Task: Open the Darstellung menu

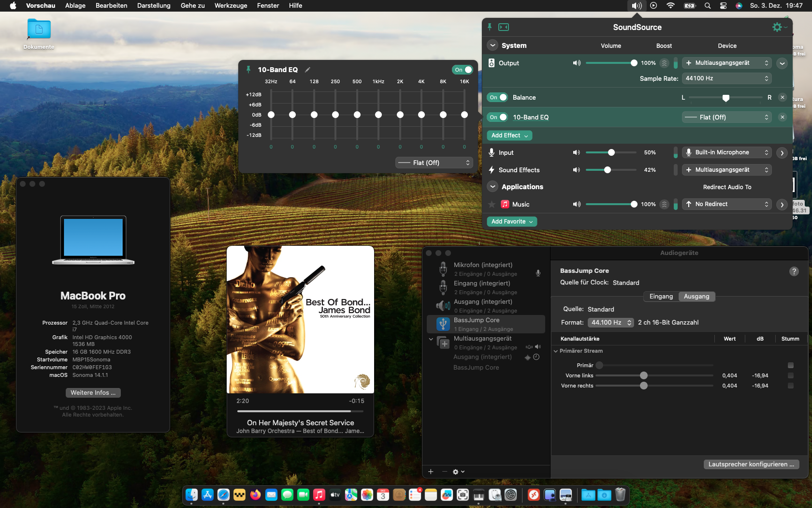Action: [154, 6]
